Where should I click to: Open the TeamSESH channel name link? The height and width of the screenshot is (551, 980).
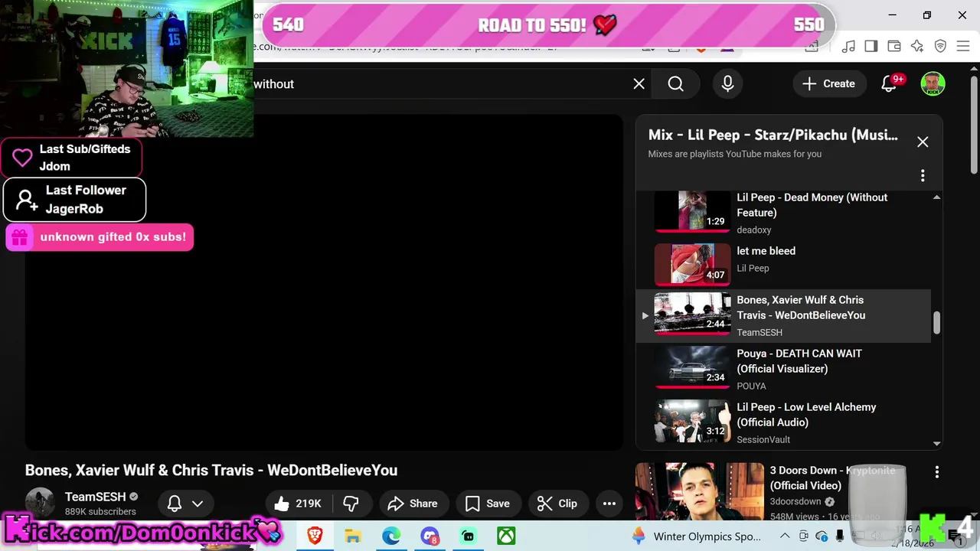point(95,497)
